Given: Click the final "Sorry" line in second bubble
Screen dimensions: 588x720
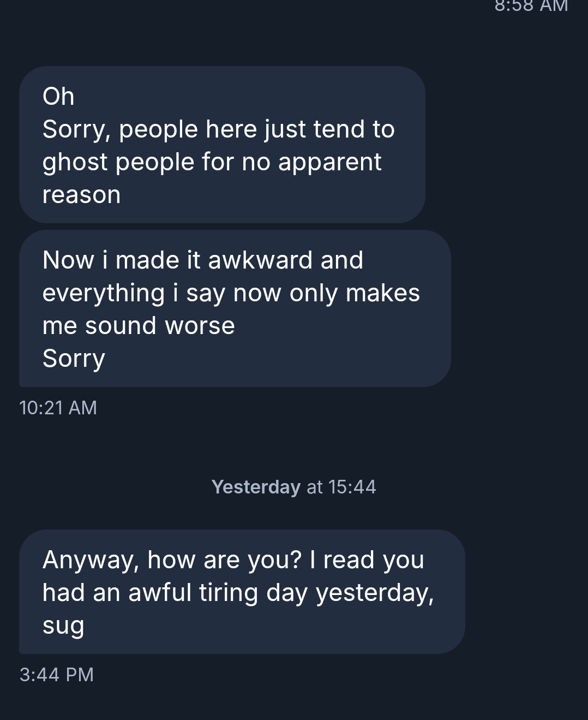Looking at the screenshot, I should point(74,359).
